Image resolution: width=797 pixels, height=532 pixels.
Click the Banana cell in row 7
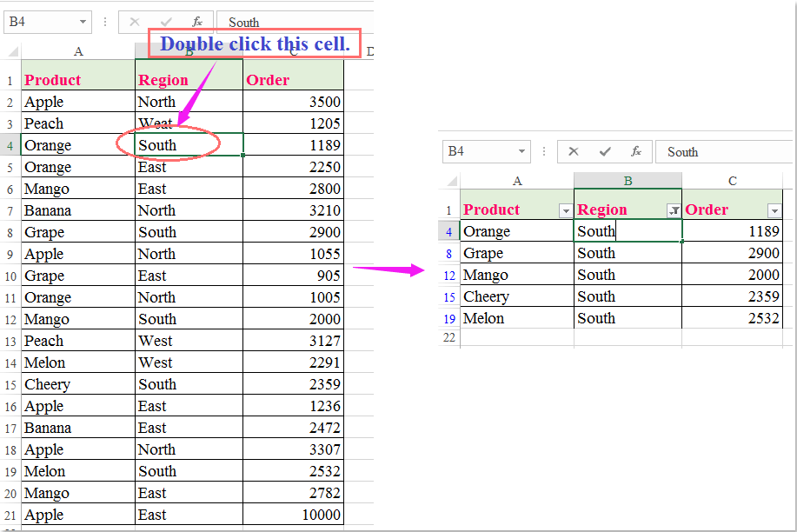tap(78, 210)
